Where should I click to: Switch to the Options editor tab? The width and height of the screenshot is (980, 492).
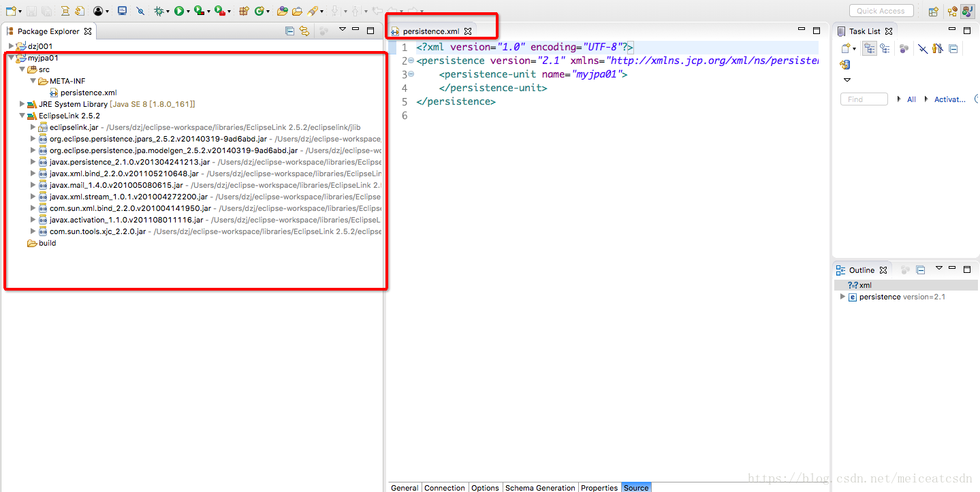tap(485, 487)
